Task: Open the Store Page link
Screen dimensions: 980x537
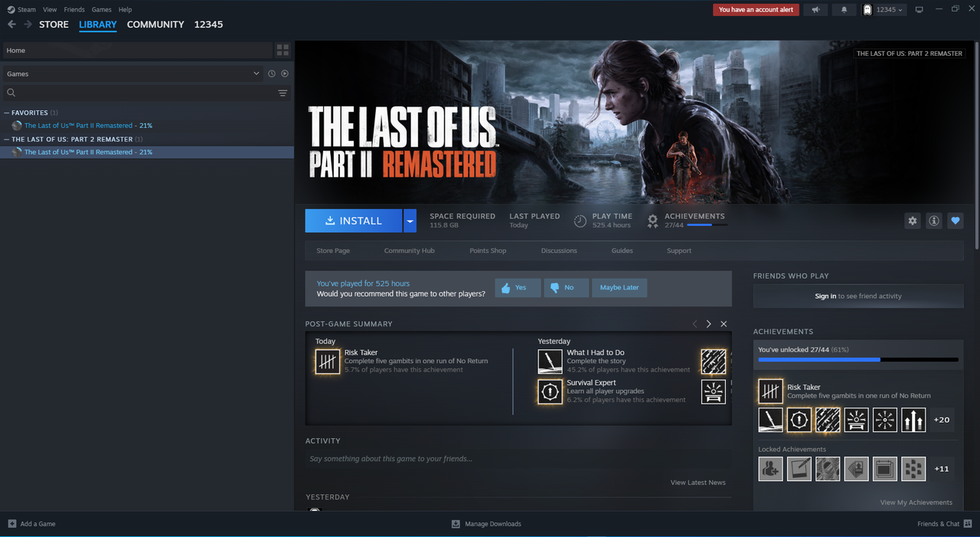Action: click(x=333, y=250)
